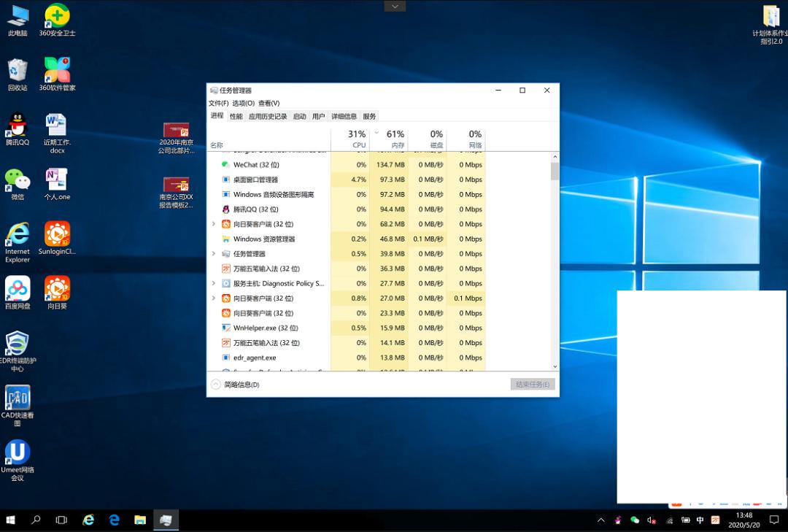Open File Explorer from the taskbar
This screenshot has height=532, width=788.
[x=139, y=520]
